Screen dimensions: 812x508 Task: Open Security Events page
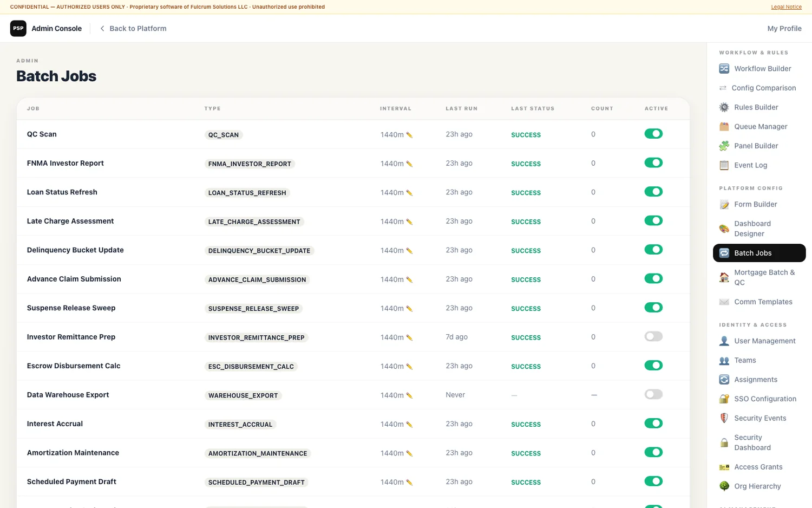click(759, 418)
